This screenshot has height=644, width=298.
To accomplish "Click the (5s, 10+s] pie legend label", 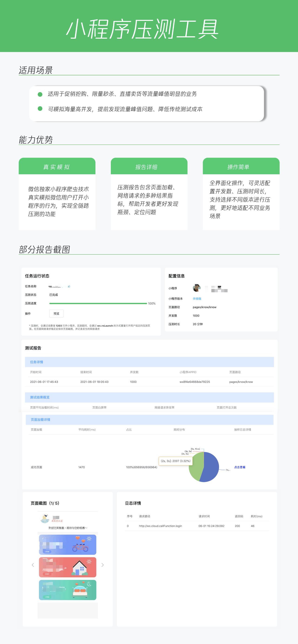I will [195, 449].
